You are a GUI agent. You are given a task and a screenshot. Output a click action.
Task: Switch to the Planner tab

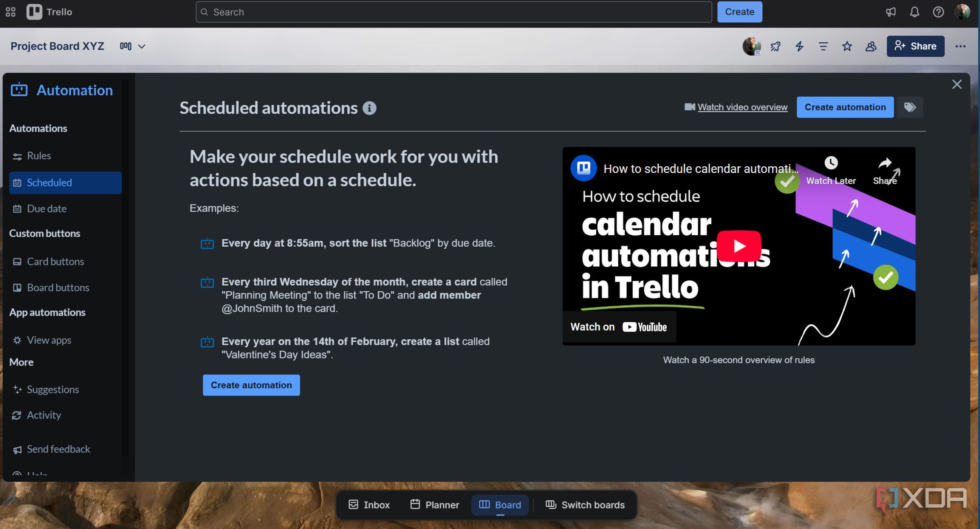click(x=435, y=505)
